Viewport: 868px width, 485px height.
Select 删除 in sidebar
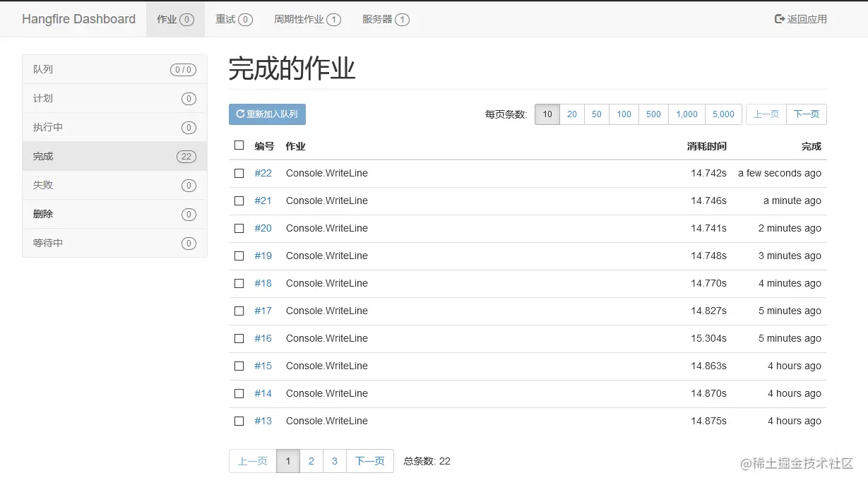tap(114, 214)
